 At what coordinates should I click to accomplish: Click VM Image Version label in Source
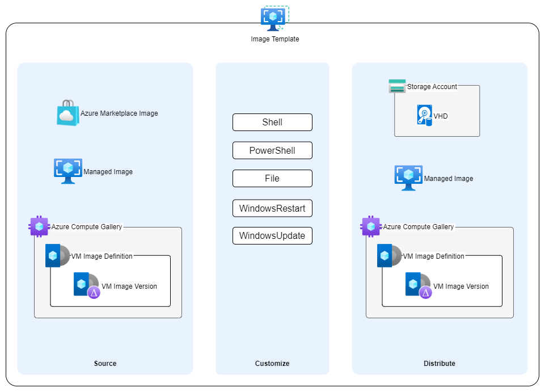[129, 286]
